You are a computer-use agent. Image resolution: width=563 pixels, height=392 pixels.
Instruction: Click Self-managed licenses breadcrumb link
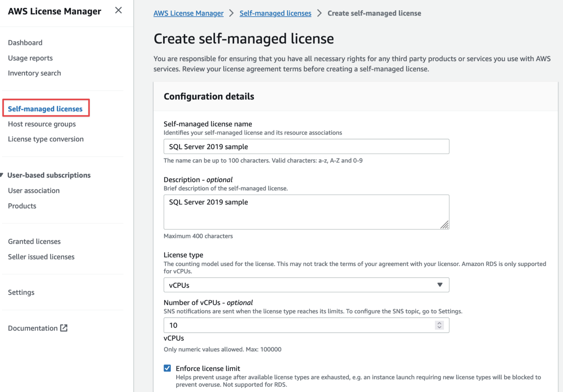[x=275, y=13]
